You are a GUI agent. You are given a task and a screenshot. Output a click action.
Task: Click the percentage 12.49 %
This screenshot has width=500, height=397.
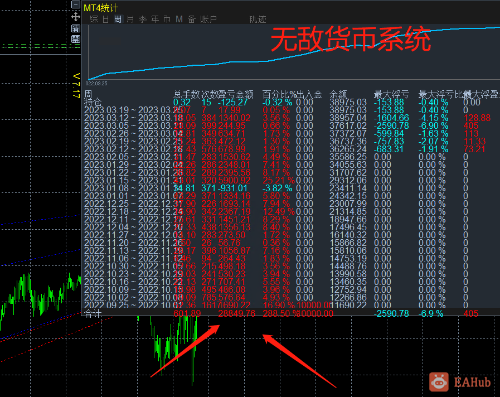coord(279,211)
